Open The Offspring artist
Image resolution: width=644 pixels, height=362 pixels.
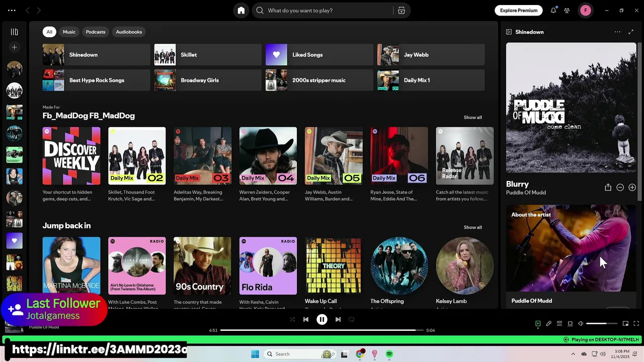(399, 266)
